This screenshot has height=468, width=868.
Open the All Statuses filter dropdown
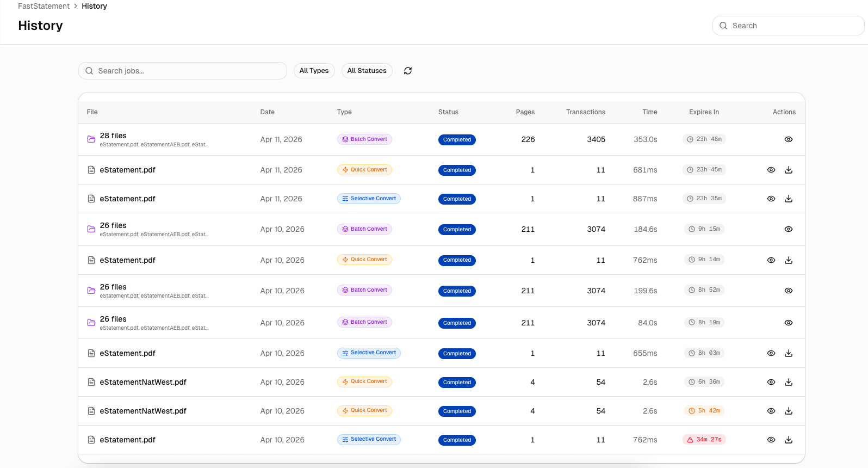(x=367, y=71)
